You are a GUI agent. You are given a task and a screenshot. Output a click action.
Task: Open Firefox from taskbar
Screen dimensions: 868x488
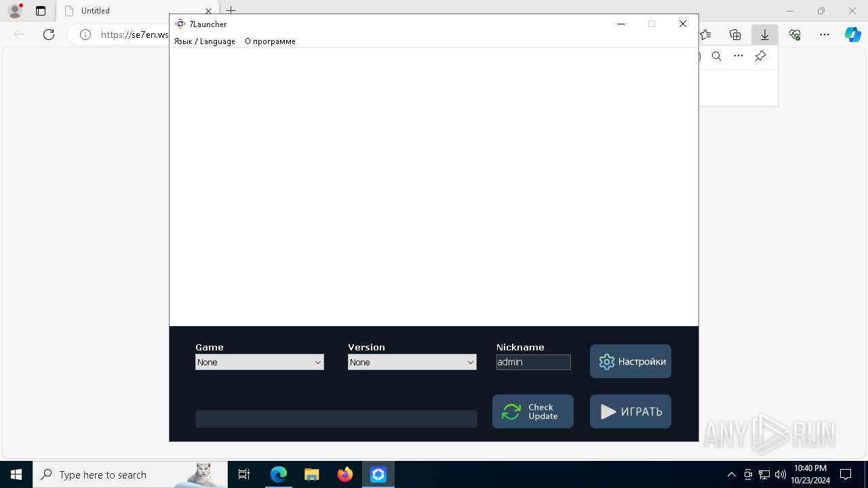(x=345, y=474)
